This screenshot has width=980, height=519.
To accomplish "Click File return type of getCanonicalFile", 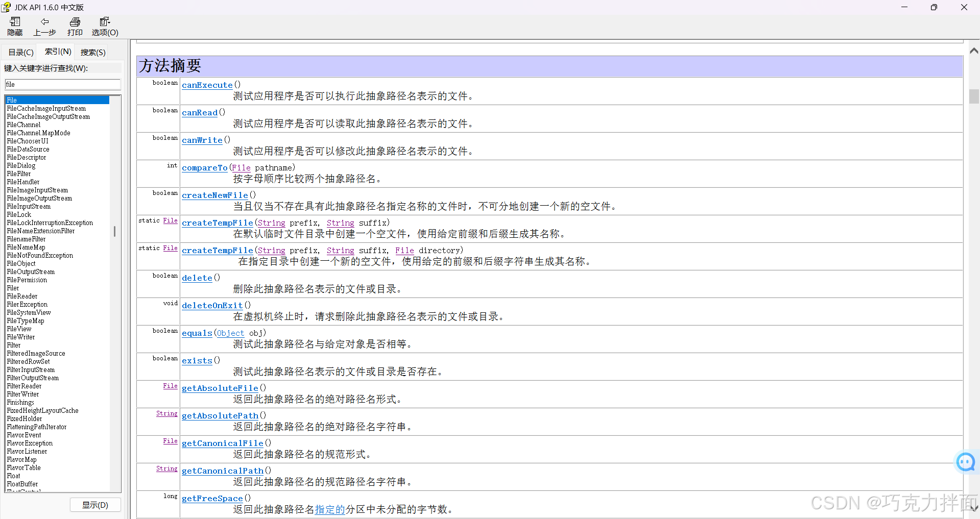I will pyautogui.click(x=171, y=441).
